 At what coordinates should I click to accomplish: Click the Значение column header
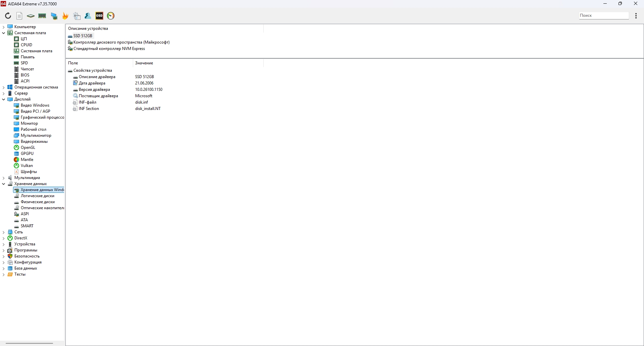[x=198, y=63]
